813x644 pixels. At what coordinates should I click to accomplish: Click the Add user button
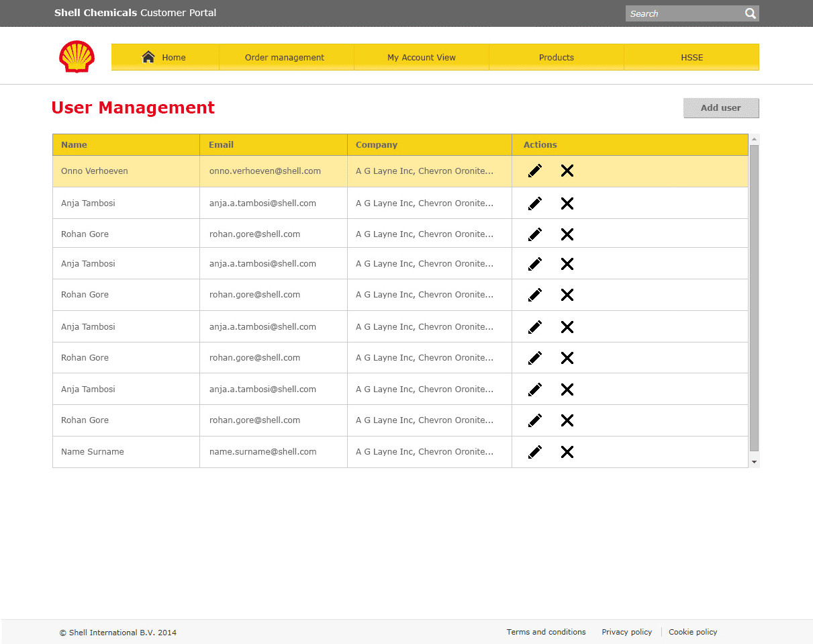[x=721, y=108]
